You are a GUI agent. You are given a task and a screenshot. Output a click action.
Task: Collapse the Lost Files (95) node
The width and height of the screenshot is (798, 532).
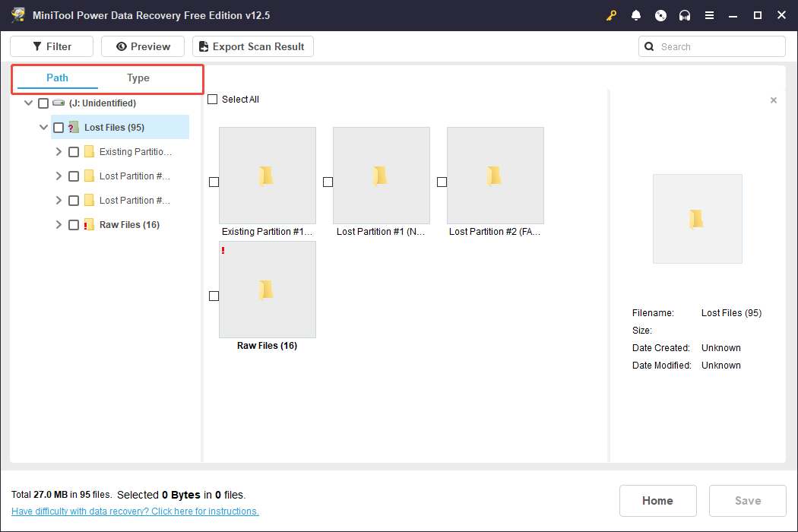click(44, 127)
